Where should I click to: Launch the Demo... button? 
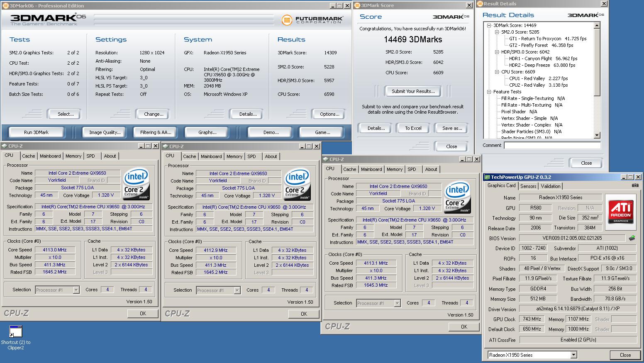pos(271,132)
